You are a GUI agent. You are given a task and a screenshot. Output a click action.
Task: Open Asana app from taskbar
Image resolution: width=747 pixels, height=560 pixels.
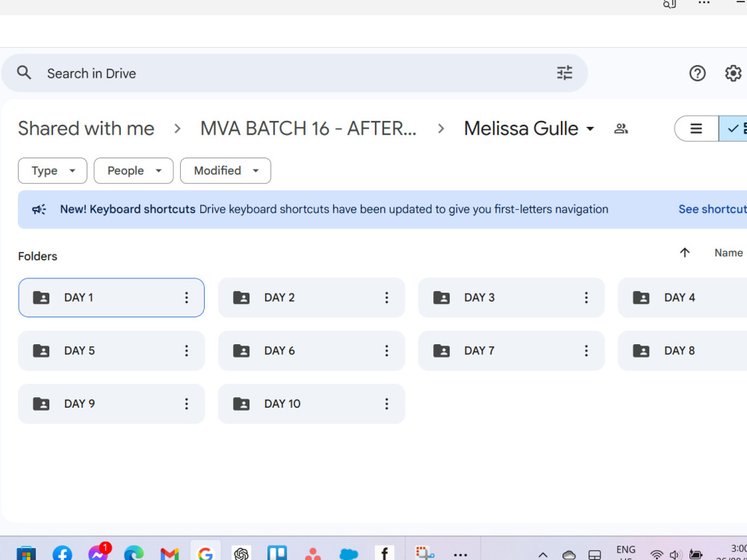[313, 554]
